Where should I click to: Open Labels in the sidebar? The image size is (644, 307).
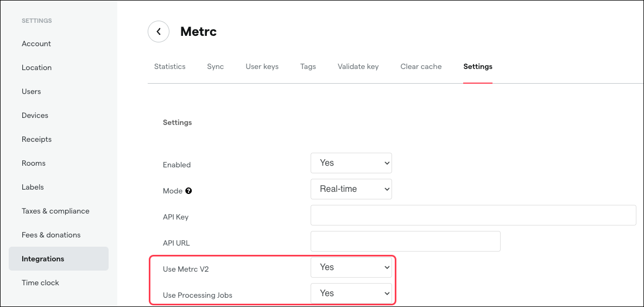33,187
